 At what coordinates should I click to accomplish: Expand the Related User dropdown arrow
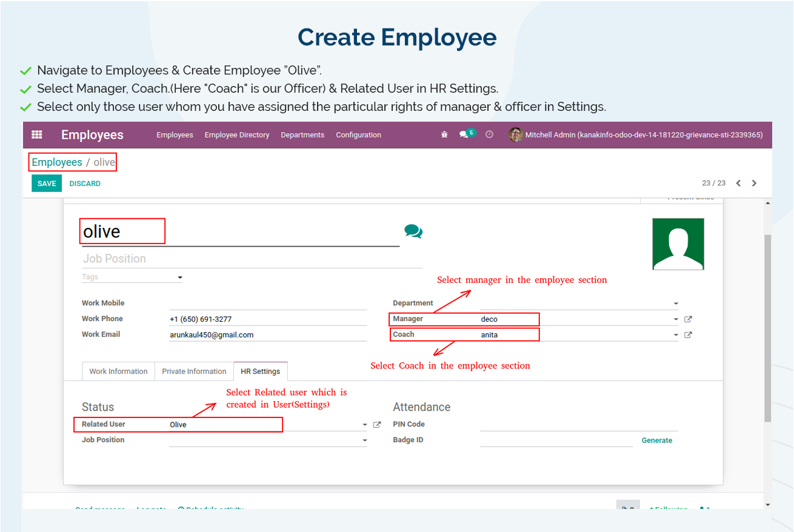pos(365,425)
